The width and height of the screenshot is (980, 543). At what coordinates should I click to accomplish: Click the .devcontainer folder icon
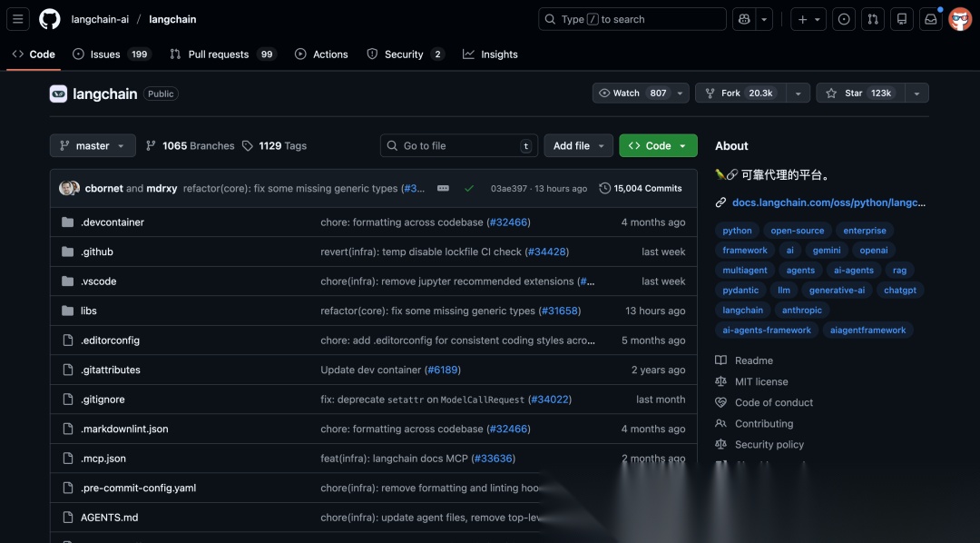point(67,222)
